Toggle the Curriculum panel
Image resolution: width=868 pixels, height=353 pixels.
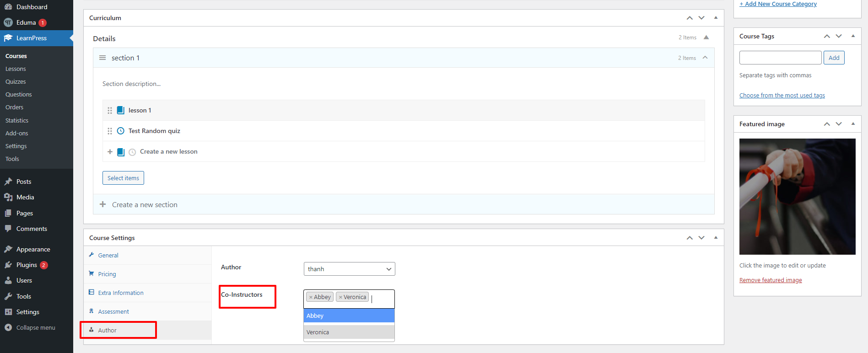716,18
